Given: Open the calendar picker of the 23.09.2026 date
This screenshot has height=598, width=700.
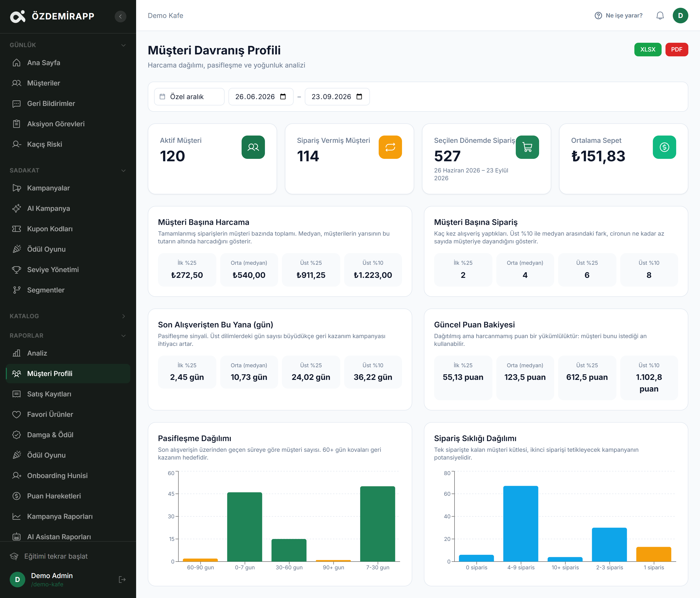Looking at the screenshot, I should pos(359,97).
